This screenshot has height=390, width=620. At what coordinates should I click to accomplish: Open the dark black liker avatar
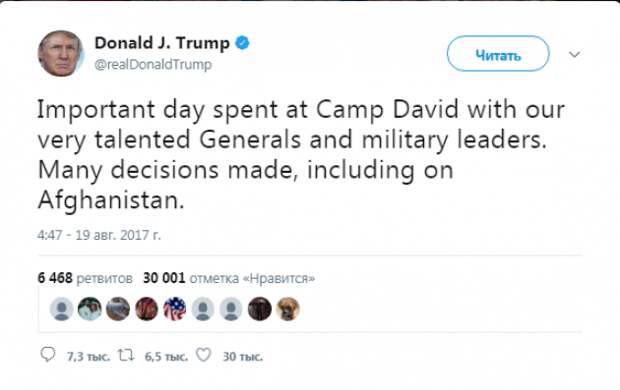[260, 309]
